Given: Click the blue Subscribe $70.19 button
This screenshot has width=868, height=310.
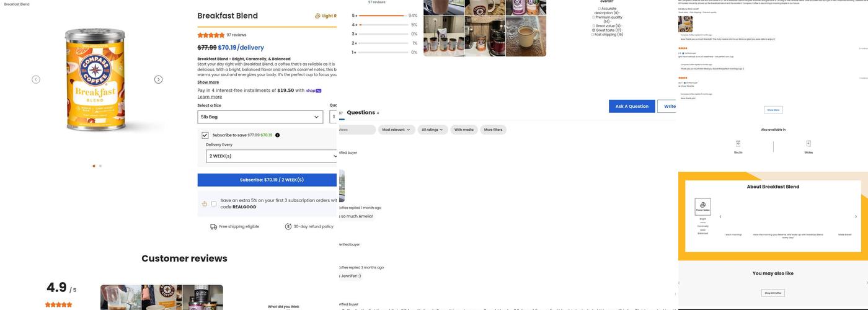Looking at the screenshot, I should (267, 180).
